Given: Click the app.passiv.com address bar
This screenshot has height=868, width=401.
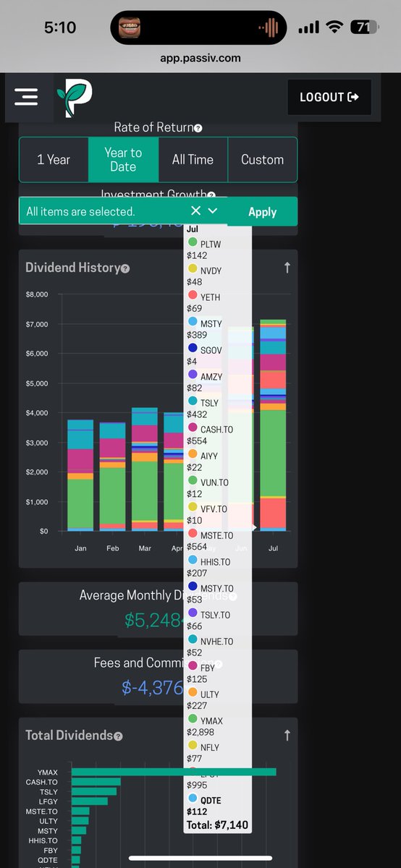Looking at the screenshot, I should (200, 58).
